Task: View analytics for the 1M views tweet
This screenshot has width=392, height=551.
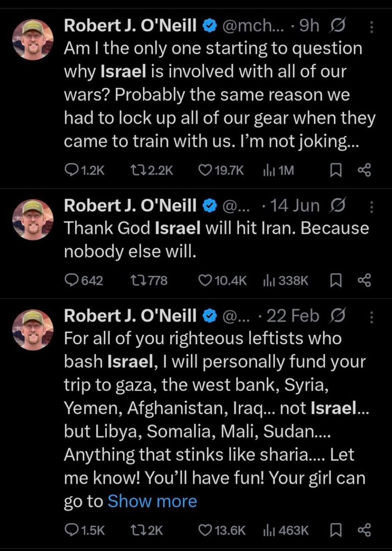Action: pos(278,170)
